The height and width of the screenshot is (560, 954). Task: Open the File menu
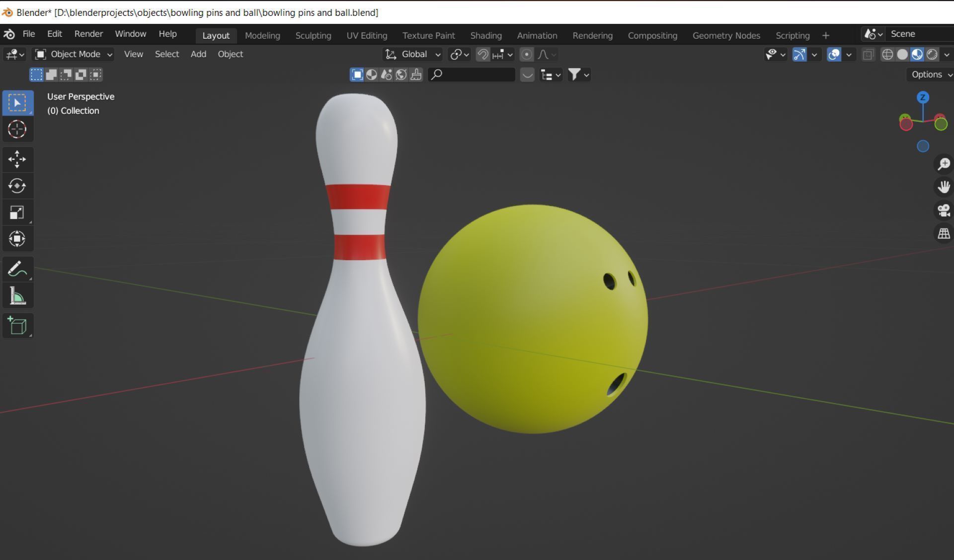point(29,34)
